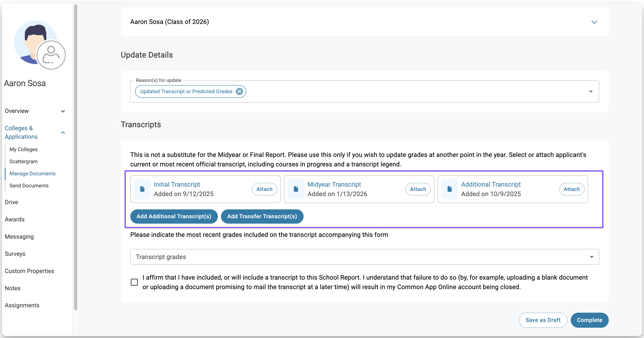This screenshot has height=338, width=644.
Task: Click the user account badge icon
Action: click(51, 55)
